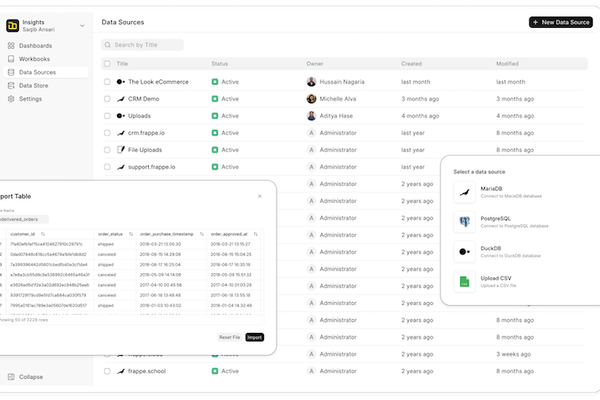Click the Insights logo icon in sidebar
Screen dimensions: 600x400
(13, 26)
